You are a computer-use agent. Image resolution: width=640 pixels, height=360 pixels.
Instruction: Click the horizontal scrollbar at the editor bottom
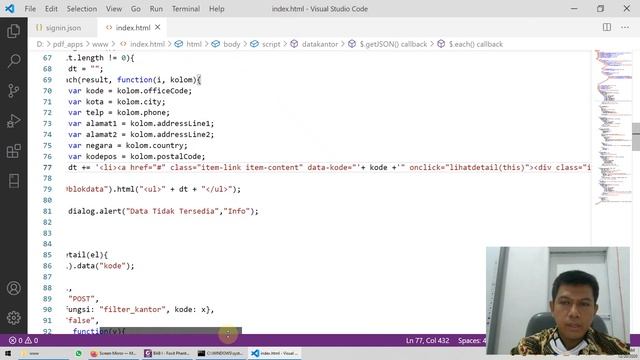coord(171,330)
